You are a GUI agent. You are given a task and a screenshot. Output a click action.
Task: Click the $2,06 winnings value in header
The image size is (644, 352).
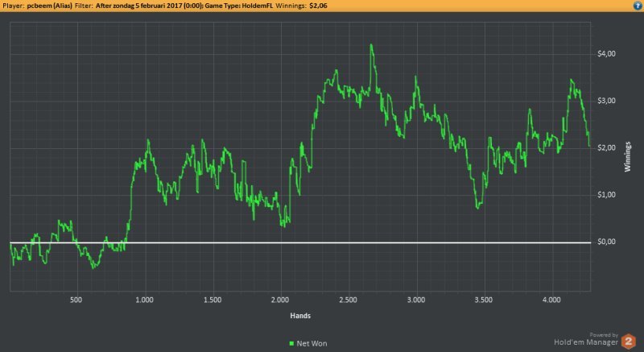pyautogui.click(x=318, y=6)
